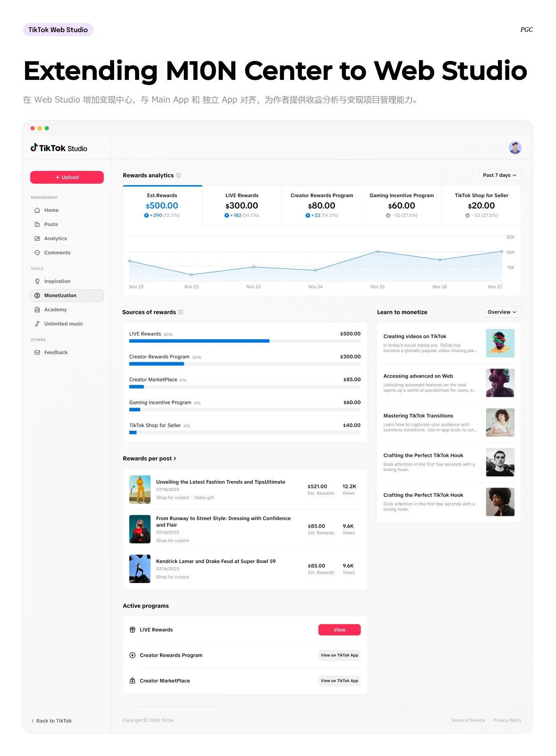
Task: Click the macOS green maximize dot
Action: (47, 128)
